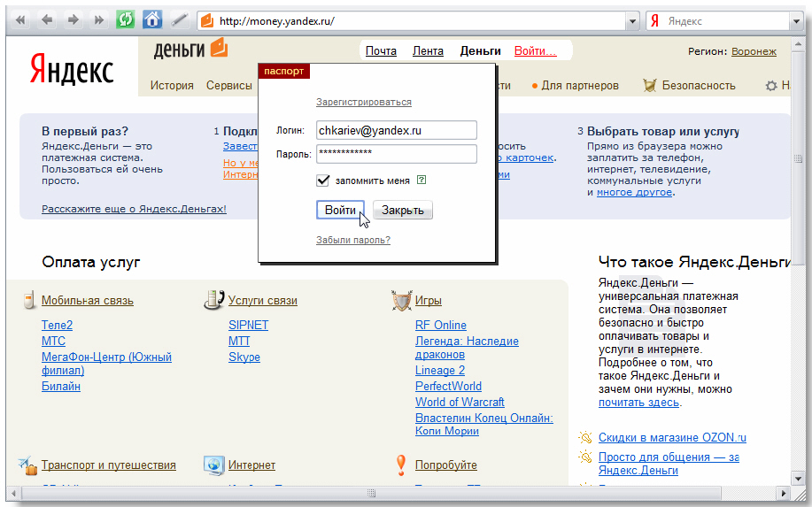Follow the многое другое link
The height and width of the screenshot is (507, 812).
634,193
